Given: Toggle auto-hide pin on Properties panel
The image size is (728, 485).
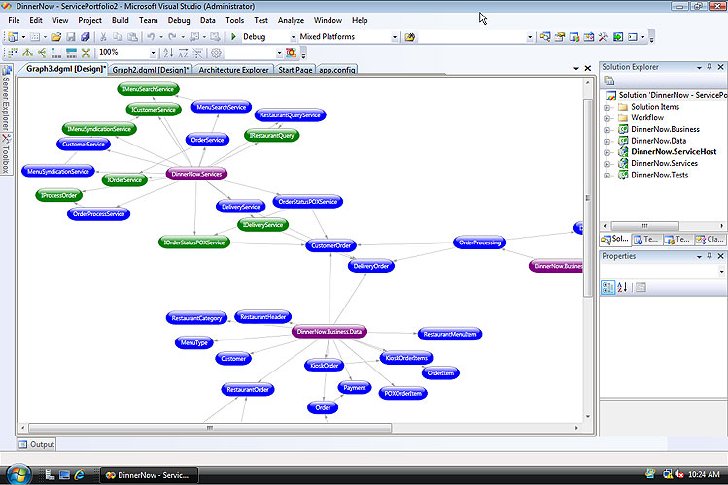Looking at the screenshot, I should coord(709,256).
